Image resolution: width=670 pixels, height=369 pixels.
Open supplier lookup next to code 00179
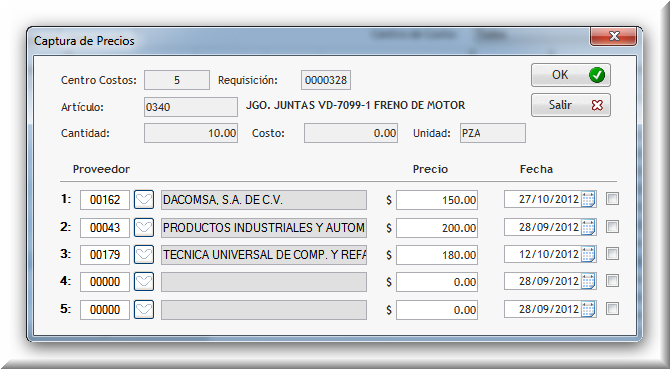click(144, 255)
